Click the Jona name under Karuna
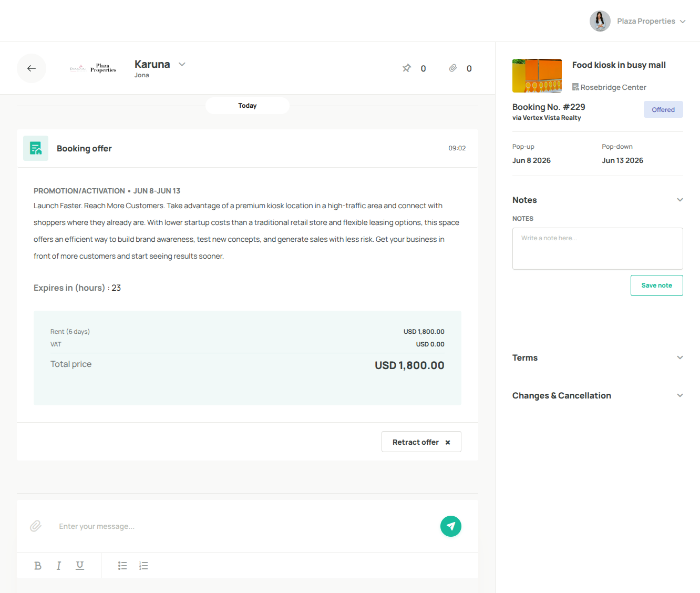Image resolution: width=700 pixels, height=593 pixels. tap(142, 75)
